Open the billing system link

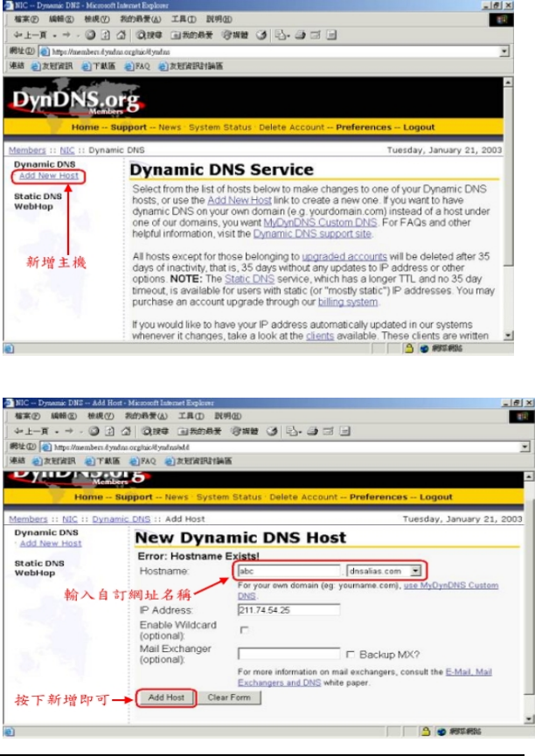pos(348,302)
